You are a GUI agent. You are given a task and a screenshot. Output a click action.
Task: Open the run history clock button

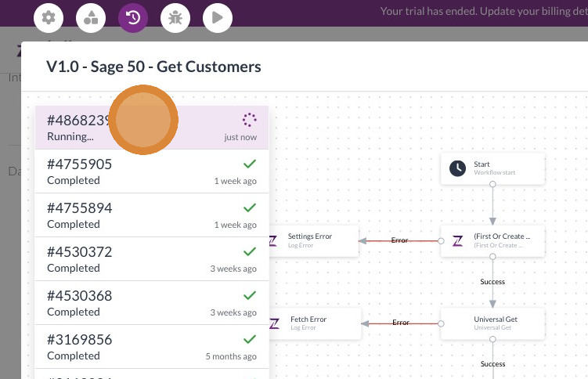tap(133, 18)
